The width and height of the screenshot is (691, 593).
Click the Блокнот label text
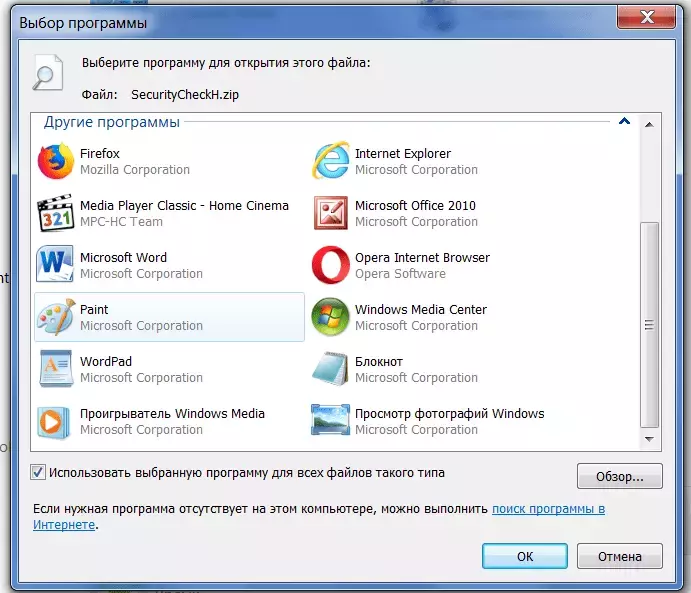tap(379, 362)
